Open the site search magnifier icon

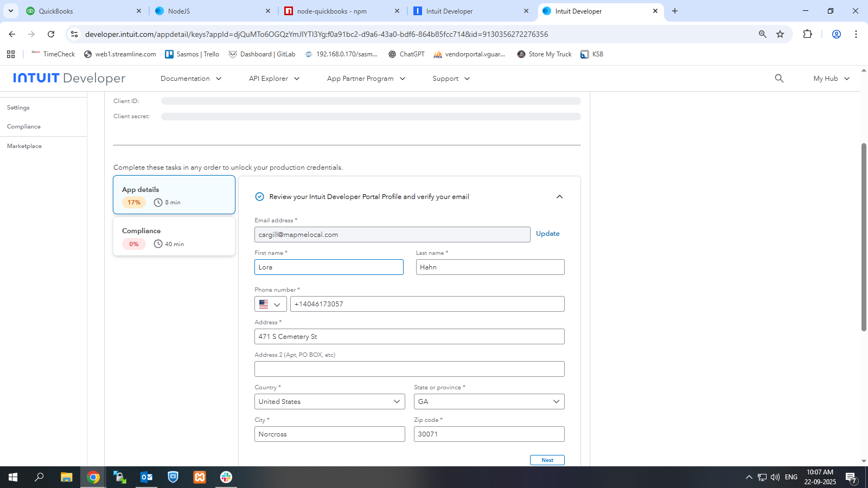click(779, 79)
